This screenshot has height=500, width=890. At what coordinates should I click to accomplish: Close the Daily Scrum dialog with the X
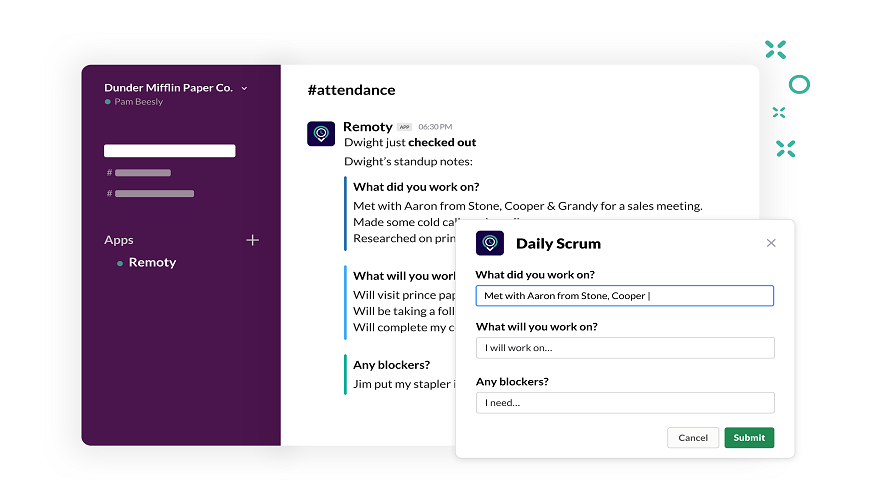pyautogui.click(x=771, y=243)
